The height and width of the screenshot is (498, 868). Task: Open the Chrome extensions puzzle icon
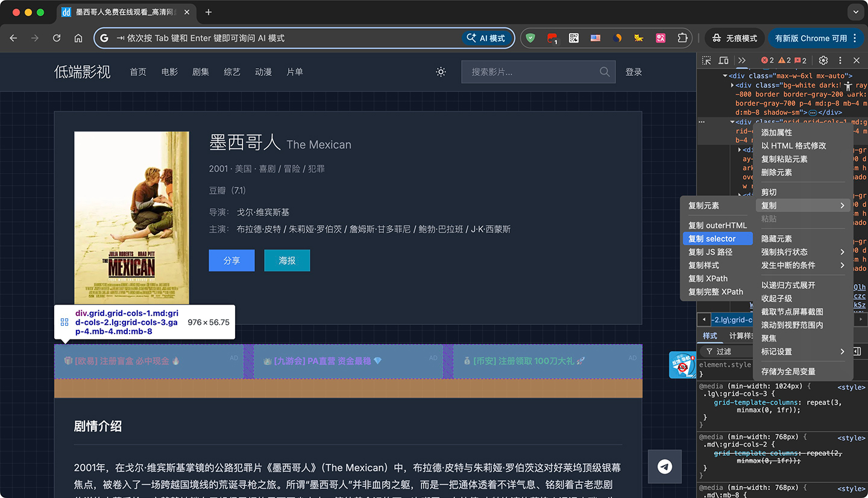click(682, 37)
